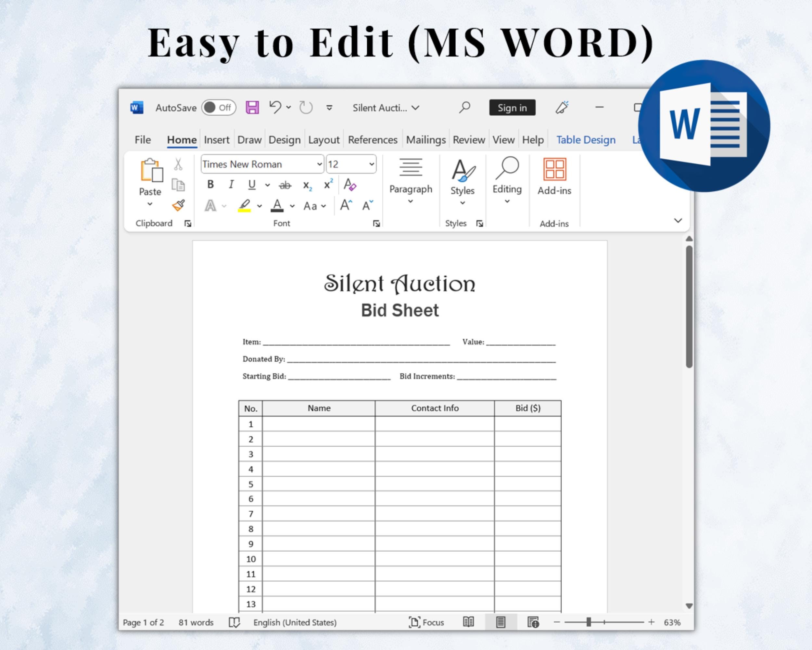Apply the font color A button

click(277, 206)
